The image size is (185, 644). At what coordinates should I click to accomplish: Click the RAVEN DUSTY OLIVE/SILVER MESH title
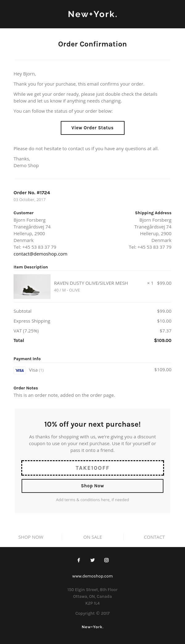tap(91, 283)
